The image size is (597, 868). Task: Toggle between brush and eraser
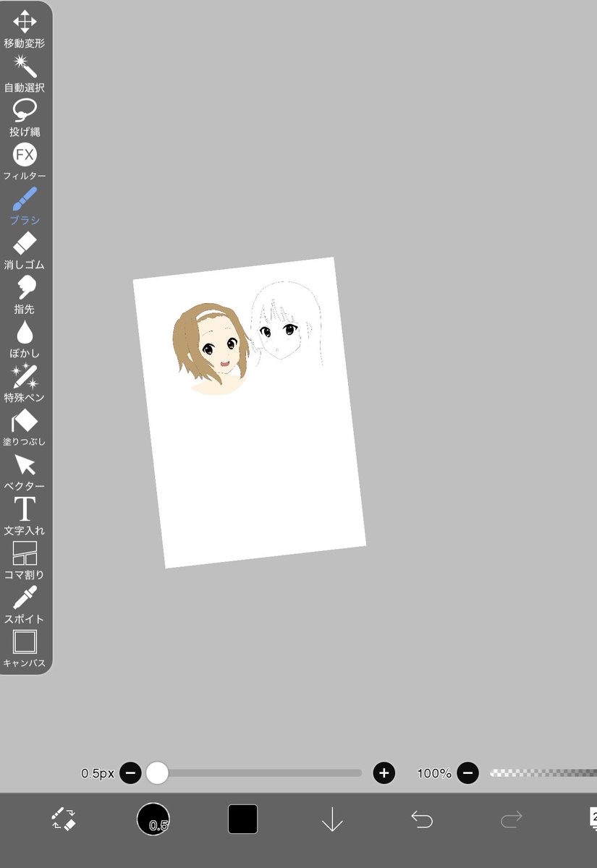64,819
